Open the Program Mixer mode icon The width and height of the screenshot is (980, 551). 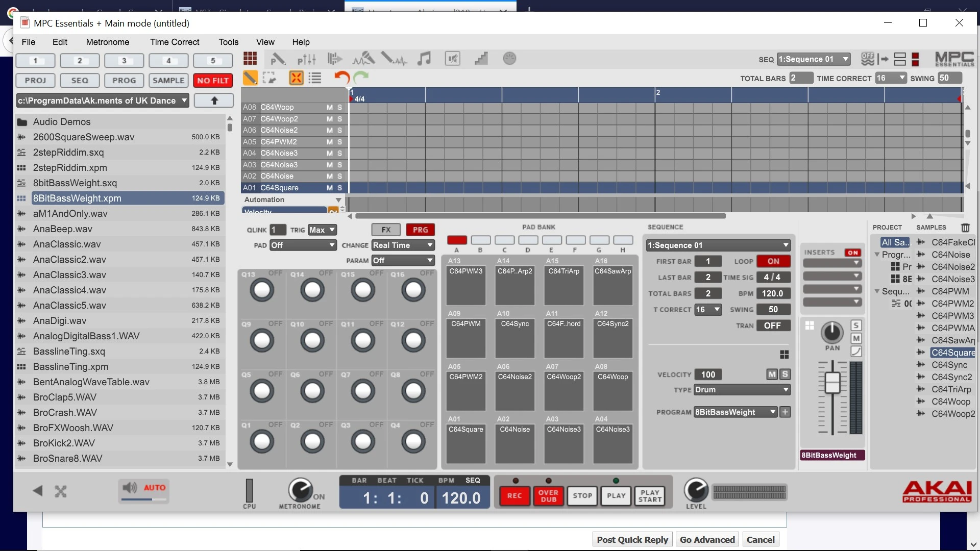306,59
